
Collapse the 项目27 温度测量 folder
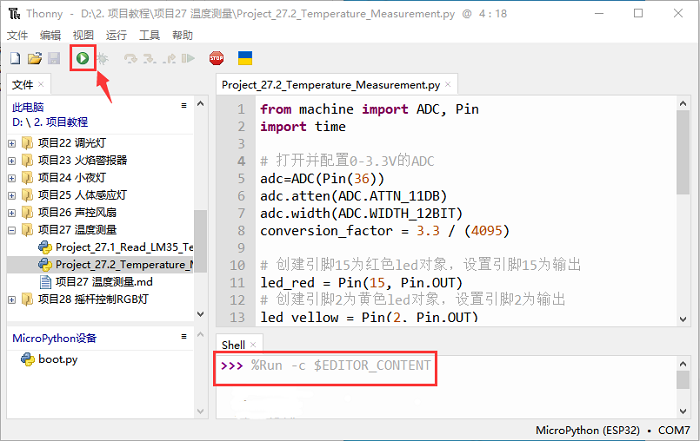click(12, 229)
